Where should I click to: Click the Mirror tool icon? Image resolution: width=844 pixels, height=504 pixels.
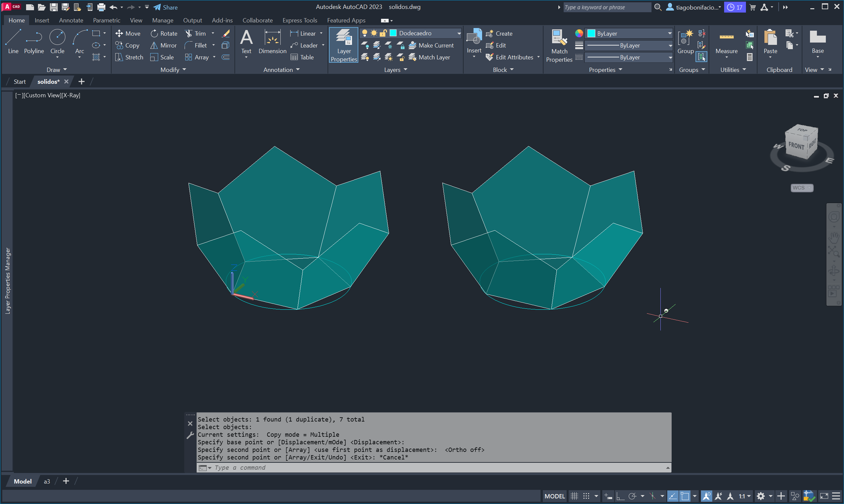(x=154, y=45)
